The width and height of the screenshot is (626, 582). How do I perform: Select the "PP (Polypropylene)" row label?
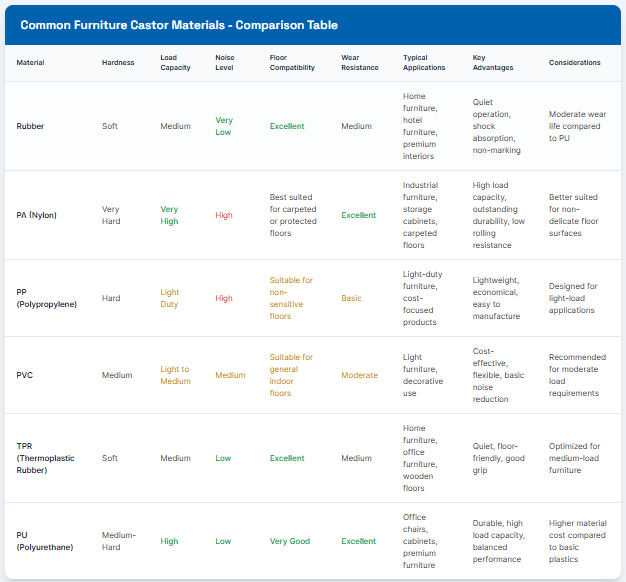(x=48, y=298)
